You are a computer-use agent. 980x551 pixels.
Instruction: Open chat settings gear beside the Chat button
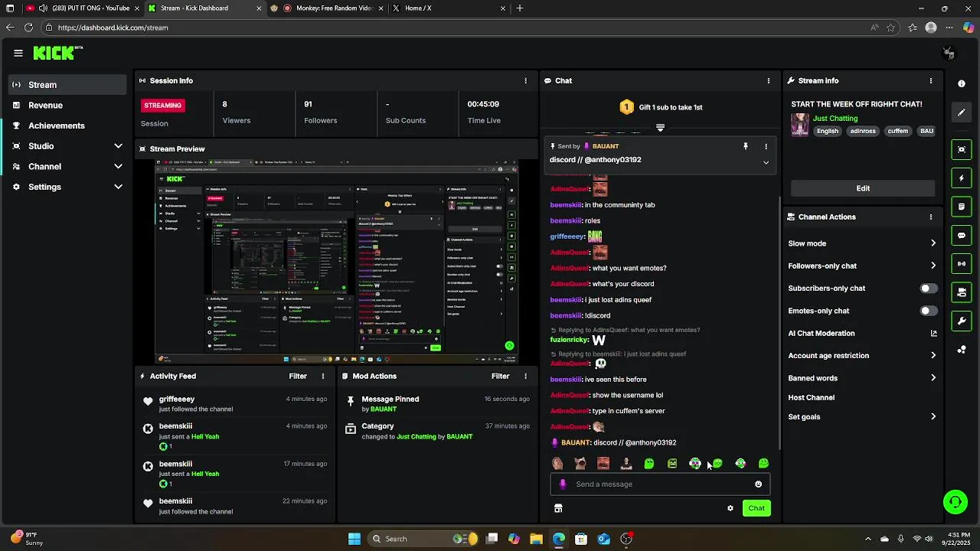(730, 508)
